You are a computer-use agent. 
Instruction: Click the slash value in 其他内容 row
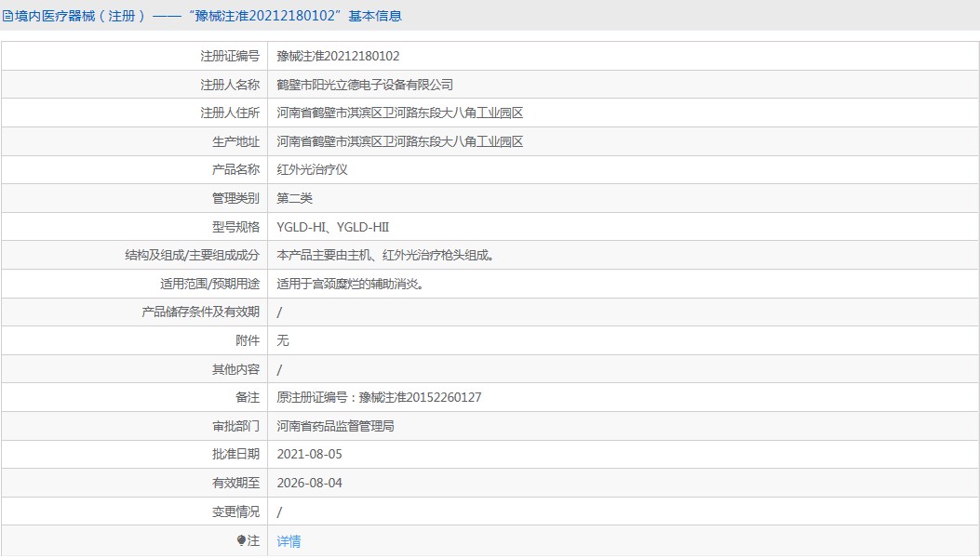[279, 370]
